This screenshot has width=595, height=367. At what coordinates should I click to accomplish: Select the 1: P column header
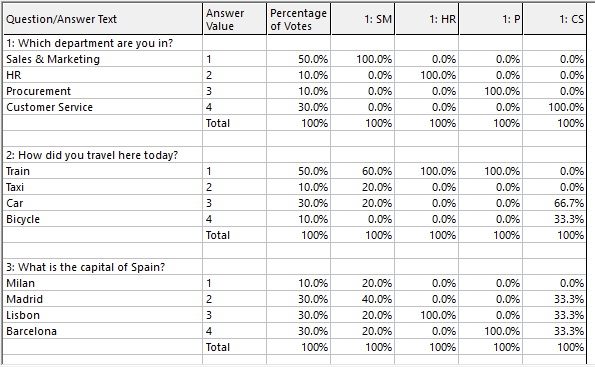491,19
